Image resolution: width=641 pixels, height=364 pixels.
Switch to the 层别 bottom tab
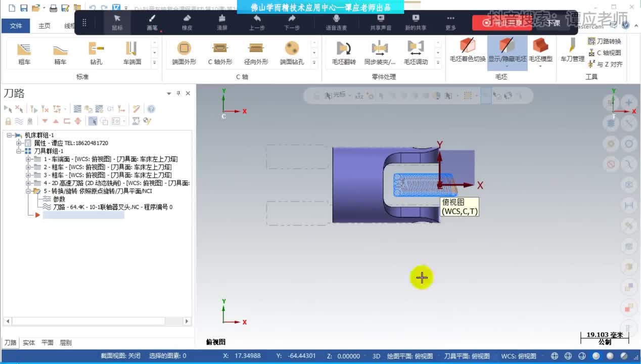click(x=66, y=342)
